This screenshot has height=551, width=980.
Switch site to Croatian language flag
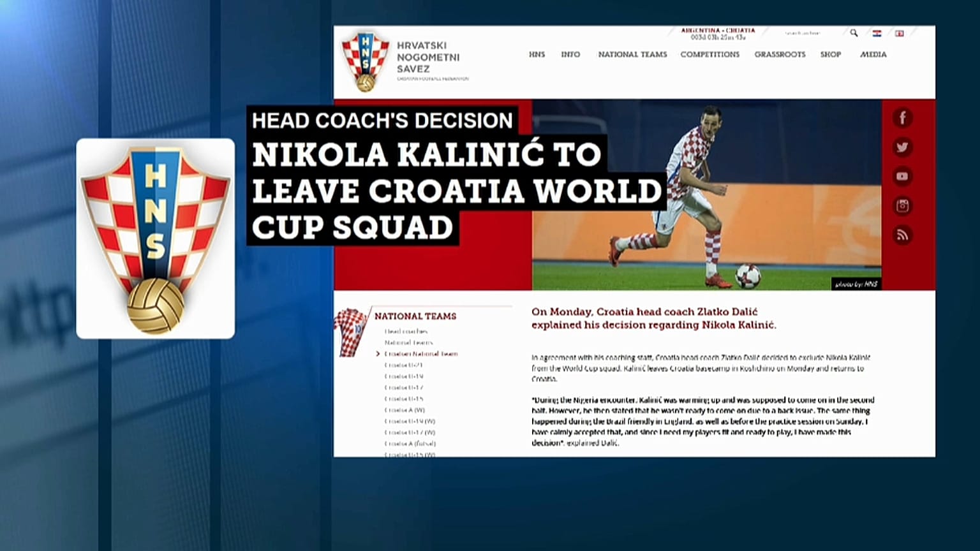[x=877, y=33]
